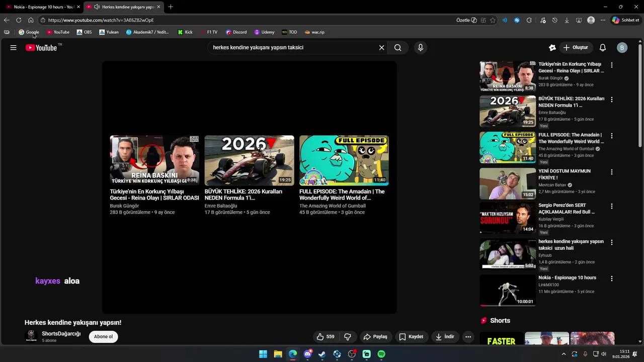644x362 pixels.
Task: Go back in the browser
Action: pyautogui.click(x=7, y=20)
